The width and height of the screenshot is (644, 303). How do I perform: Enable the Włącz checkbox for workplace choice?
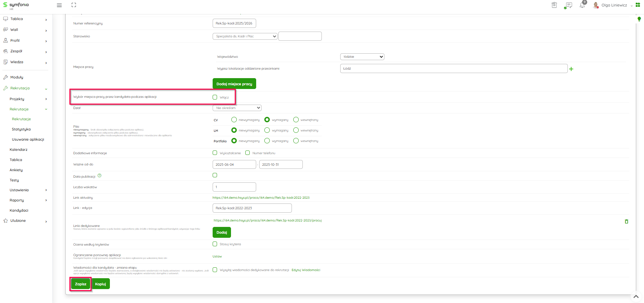(x=215, y=97)
